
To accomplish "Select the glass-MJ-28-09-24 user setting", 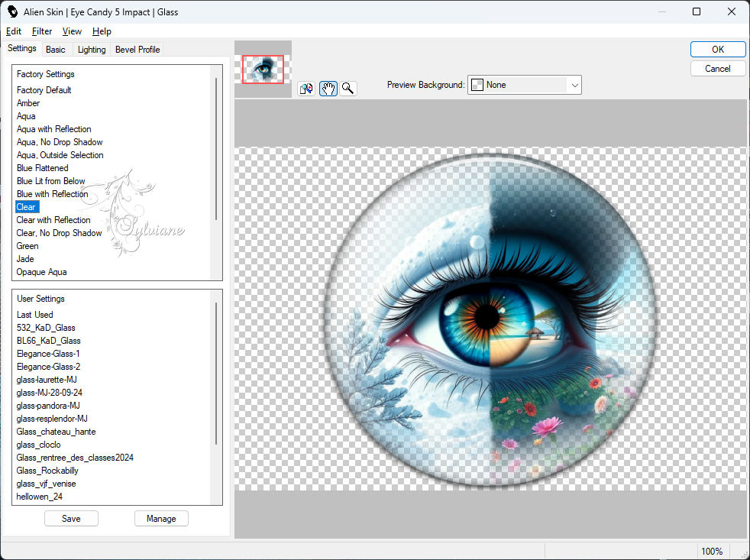I will pyautogui.click(x=49, y=392).
